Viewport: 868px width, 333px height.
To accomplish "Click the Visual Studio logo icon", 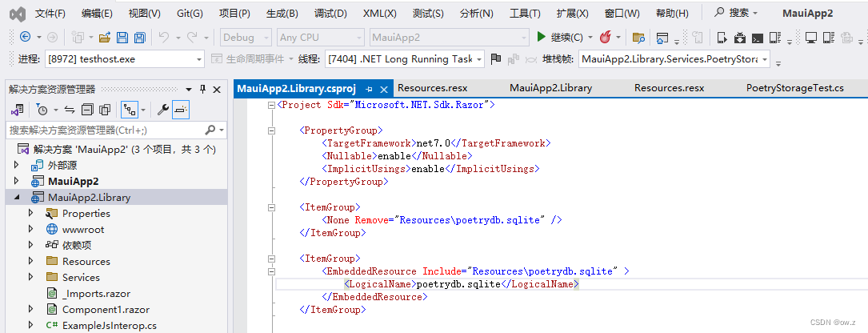I will point(18,14).
